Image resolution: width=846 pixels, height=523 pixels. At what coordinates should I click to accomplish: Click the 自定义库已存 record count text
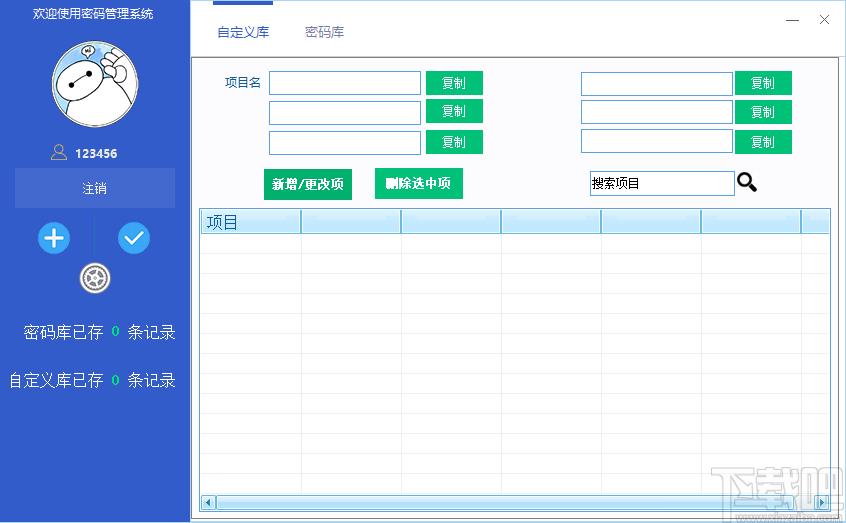tap(92, 380)
